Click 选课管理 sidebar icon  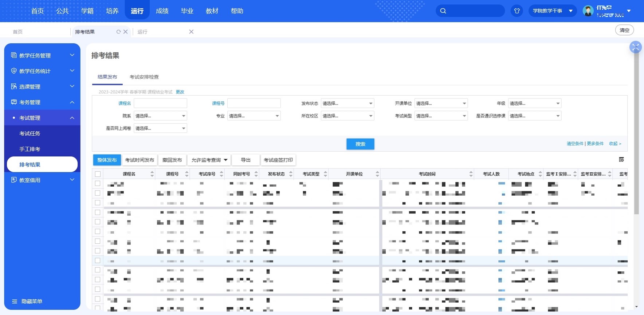(14, 87)
